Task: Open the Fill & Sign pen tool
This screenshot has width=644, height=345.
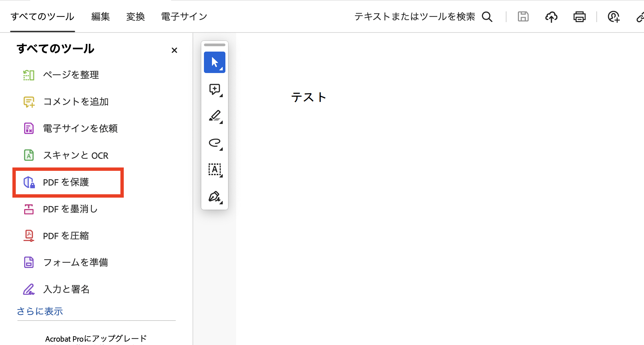Action: [x=214, y=197]
